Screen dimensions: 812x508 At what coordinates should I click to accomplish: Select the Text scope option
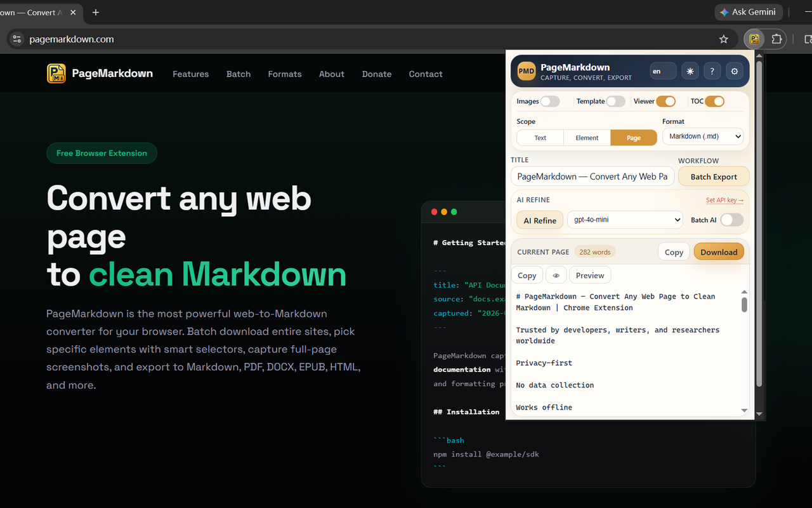[x=540, y=138]
